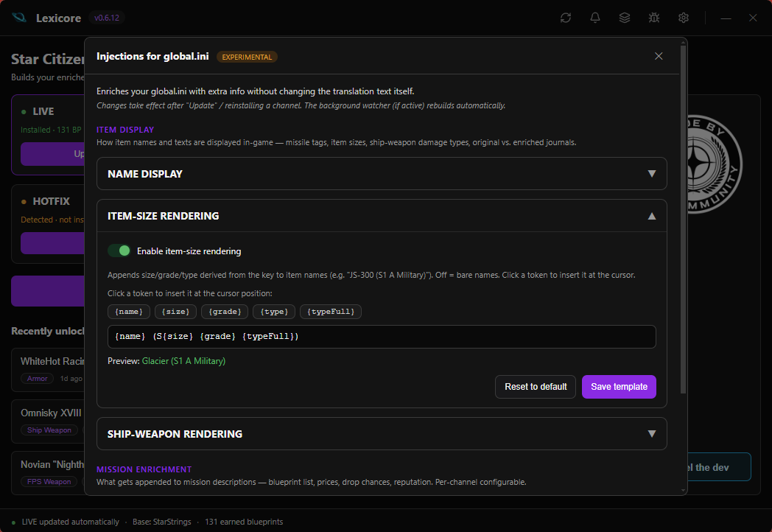
Task: Click the MISSION ENRICHMENT heading
Action: pyautogui.click(x=144, y=469)
